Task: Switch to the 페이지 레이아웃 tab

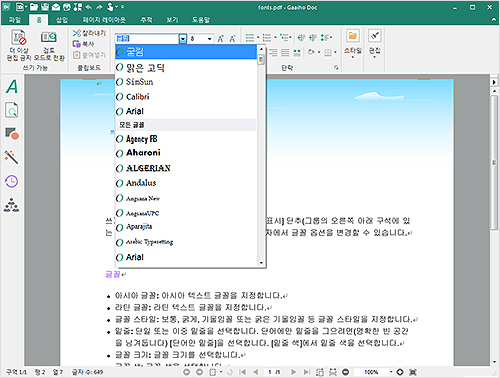Action: pos(104,20)
